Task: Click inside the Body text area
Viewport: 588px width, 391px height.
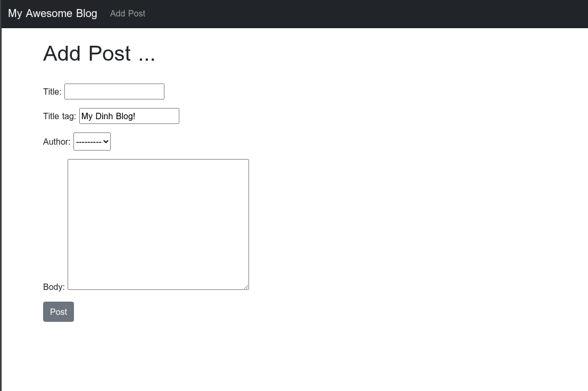Action: point(158,224)
